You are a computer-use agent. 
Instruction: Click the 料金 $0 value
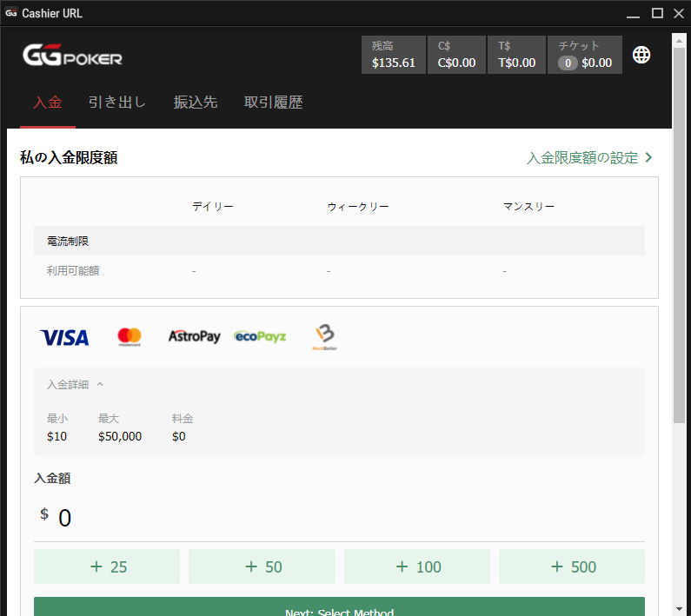pos(178,436)
